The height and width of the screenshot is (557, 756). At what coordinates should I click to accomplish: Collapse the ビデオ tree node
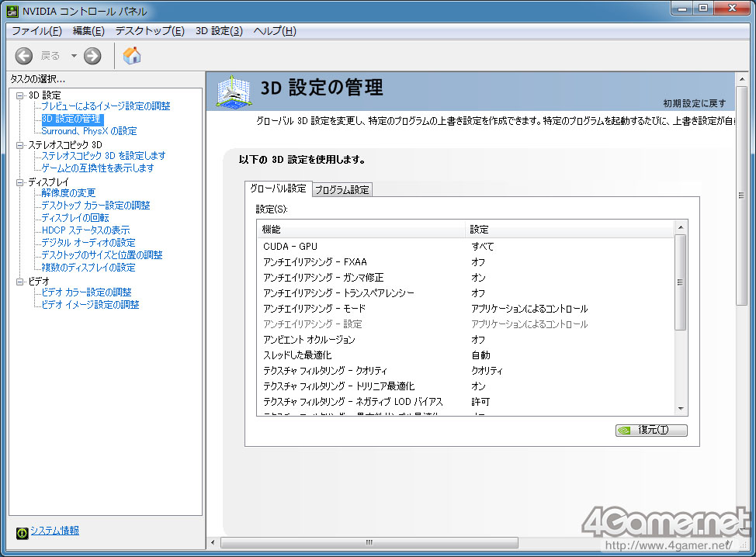[x=19, y=282]
